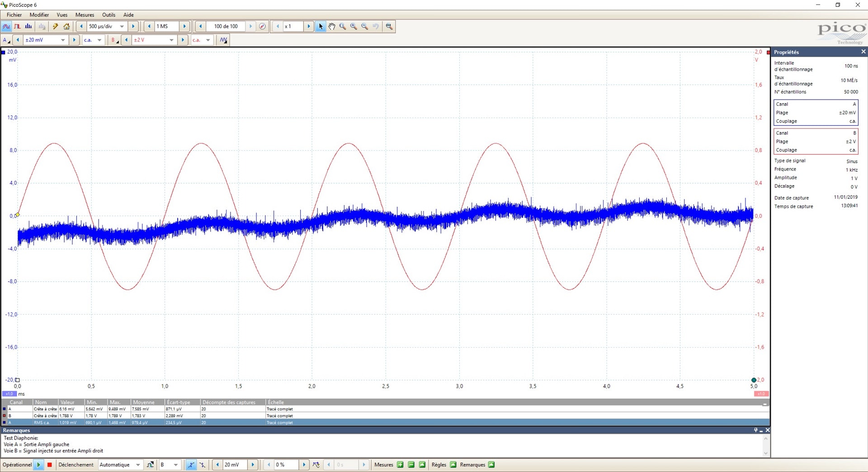Open the Outils menu
868x472 pixels.
click(108, 14)
